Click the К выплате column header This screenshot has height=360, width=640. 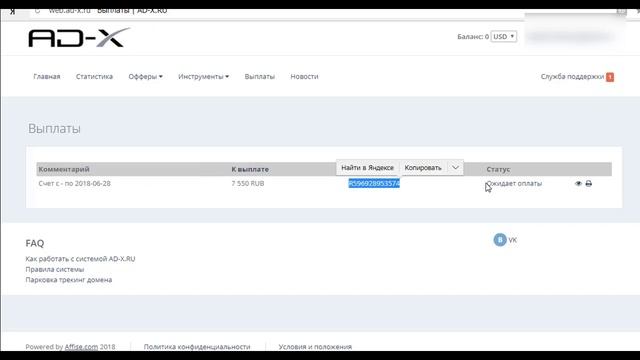point(250,169)
